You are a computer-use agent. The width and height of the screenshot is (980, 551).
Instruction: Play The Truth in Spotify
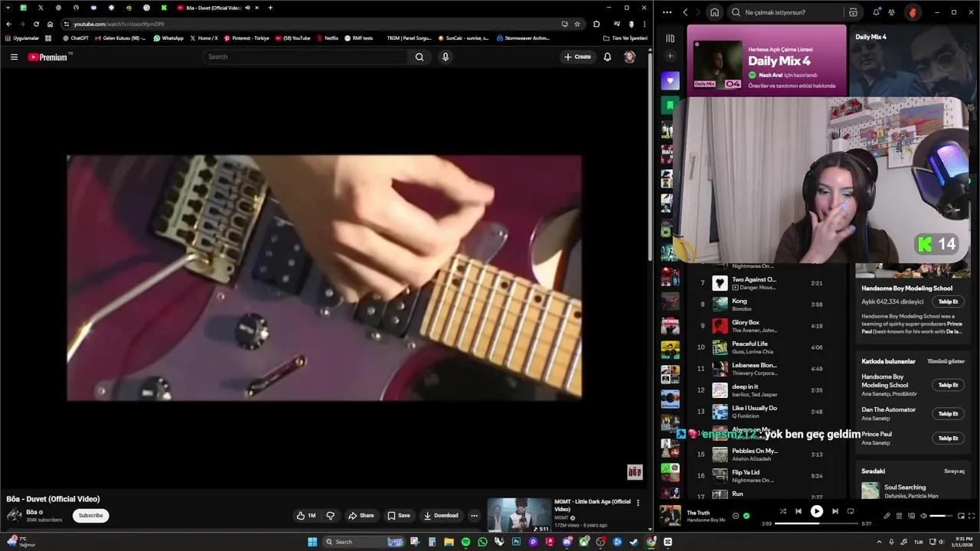[x=817, y=511]
